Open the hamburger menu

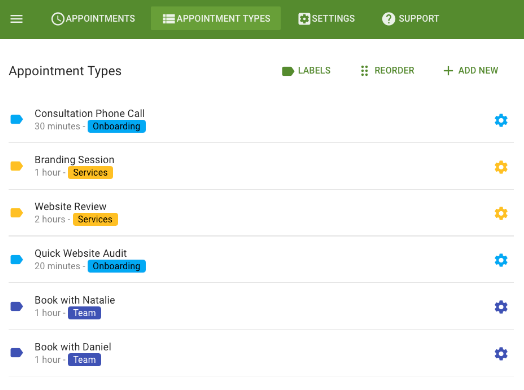click(x=16, y=19)
